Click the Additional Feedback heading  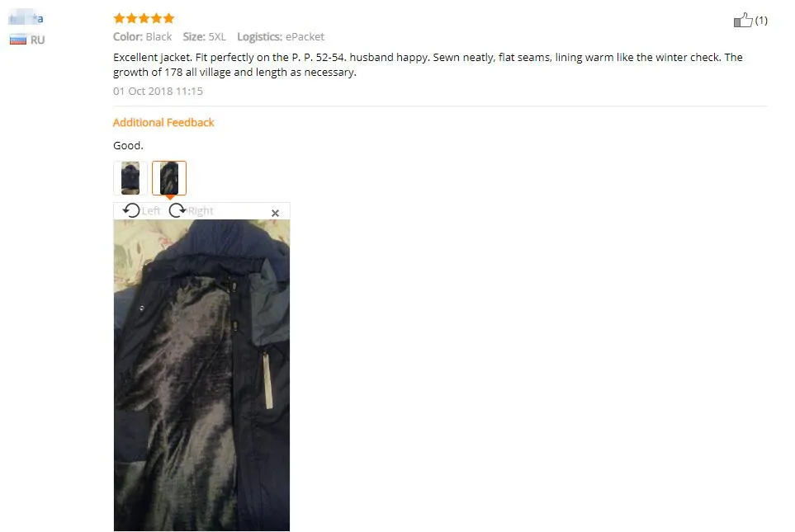[x=163, y=122]
